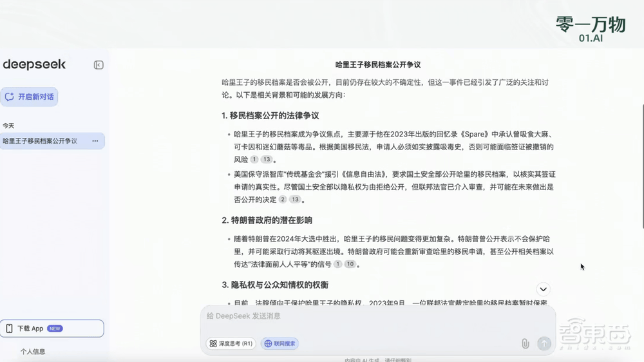Click heading 1. 移民档案公开的法律争议

click(x=270, y=116)
